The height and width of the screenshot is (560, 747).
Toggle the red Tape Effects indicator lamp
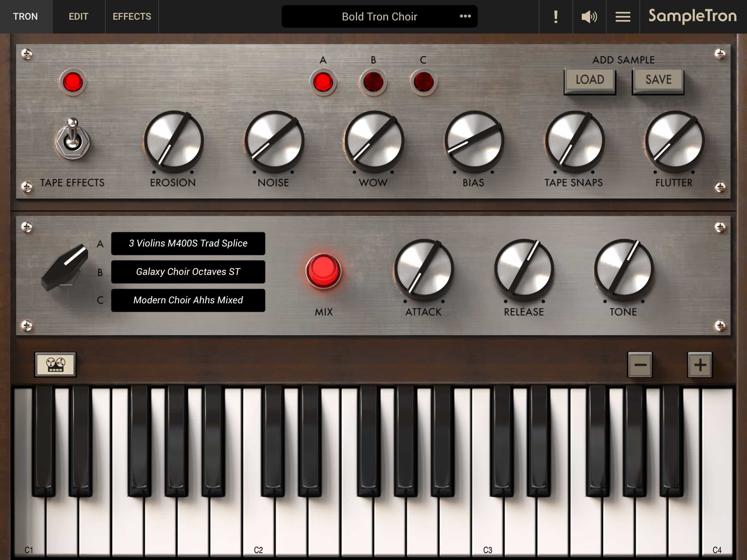tap(73, 82)
